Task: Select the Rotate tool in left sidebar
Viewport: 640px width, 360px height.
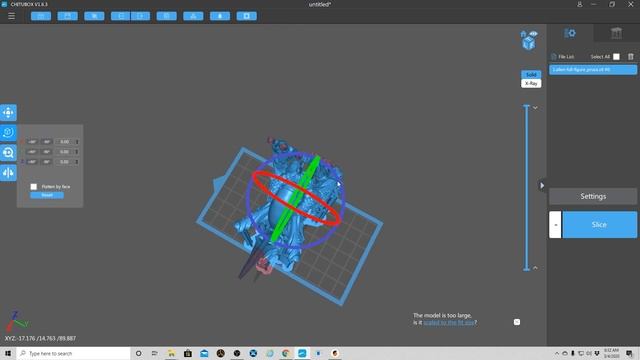Action: coord(8,132)
